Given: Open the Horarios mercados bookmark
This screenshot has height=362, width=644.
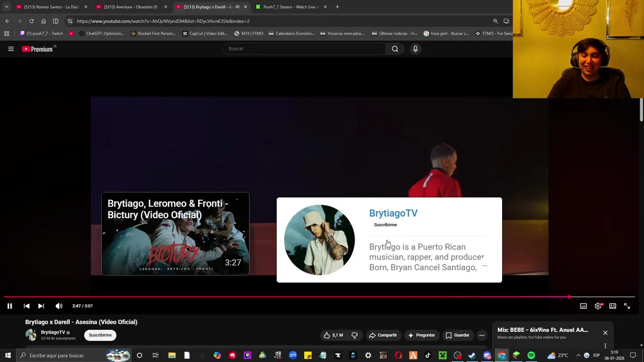Looking at the screenshot, I should click(342, 34).
